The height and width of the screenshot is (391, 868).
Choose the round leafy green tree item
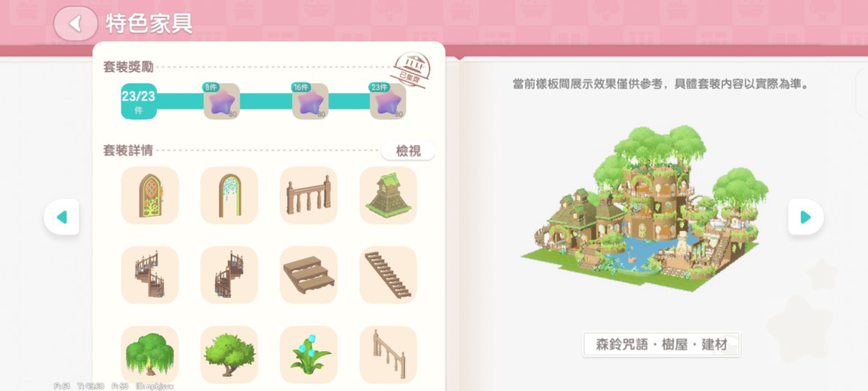click(x=229, y=355)
